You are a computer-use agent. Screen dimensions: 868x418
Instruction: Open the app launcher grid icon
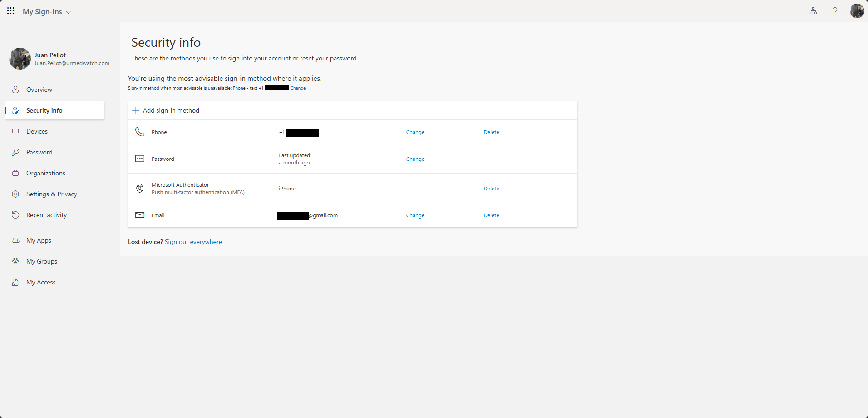(x=10, y=11)
